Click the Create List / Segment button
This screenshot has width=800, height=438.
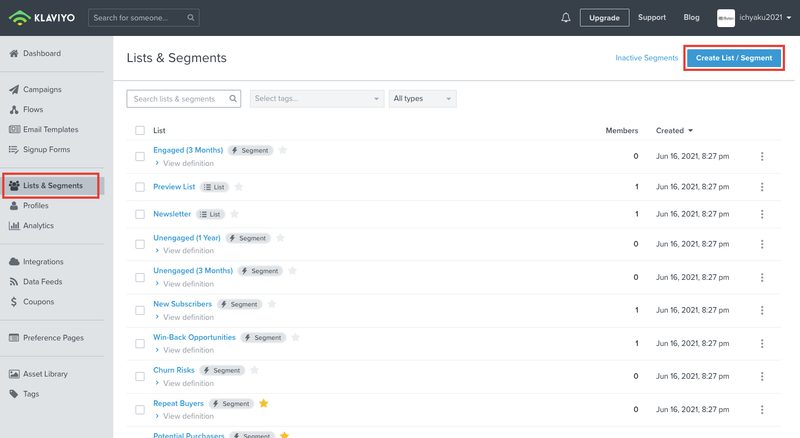coord(734,58)
